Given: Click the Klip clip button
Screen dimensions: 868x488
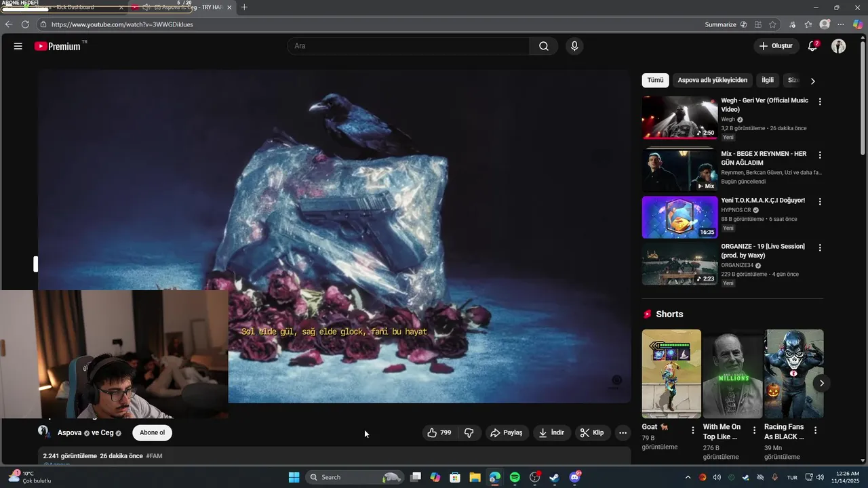Looking at the screenshot, I should tap(592, 432).
